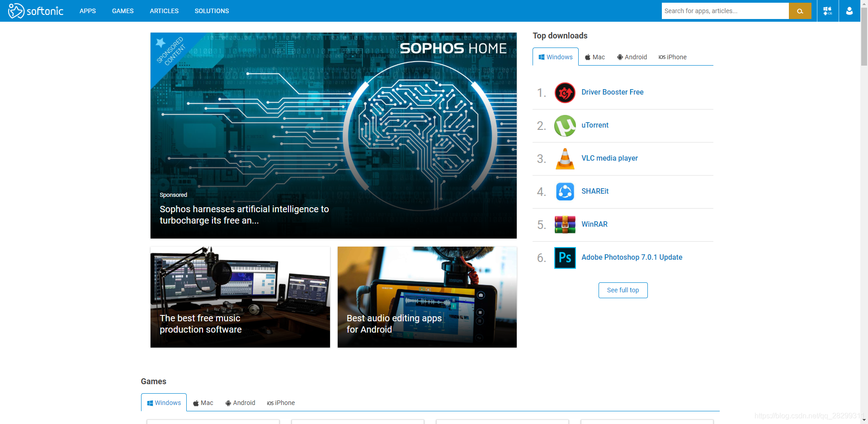The width and height of the screenshot is (868, 424).
Task: Open Best audio editing apps for Android card
Action: click(427, 297)
